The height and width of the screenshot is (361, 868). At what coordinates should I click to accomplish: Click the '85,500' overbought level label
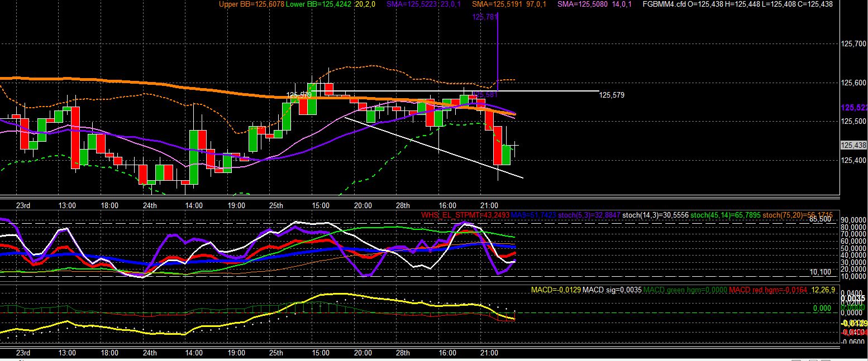(x=821, y=219)
